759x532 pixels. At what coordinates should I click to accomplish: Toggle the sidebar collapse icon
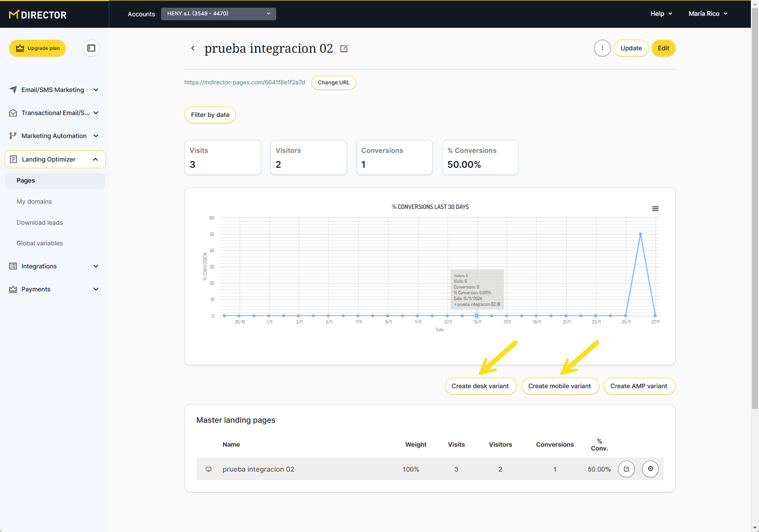(x=91, y=48)
